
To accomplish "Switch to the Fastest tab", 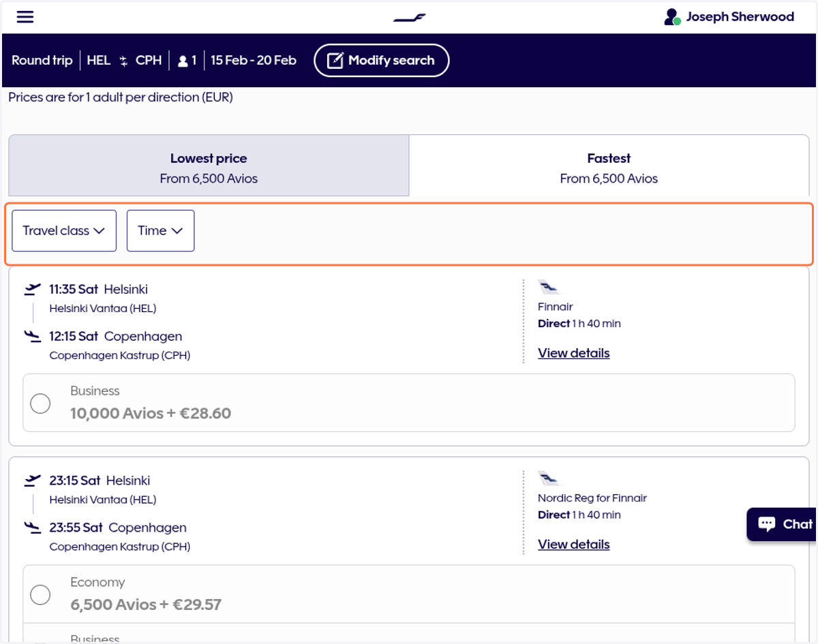I will 609,166.
